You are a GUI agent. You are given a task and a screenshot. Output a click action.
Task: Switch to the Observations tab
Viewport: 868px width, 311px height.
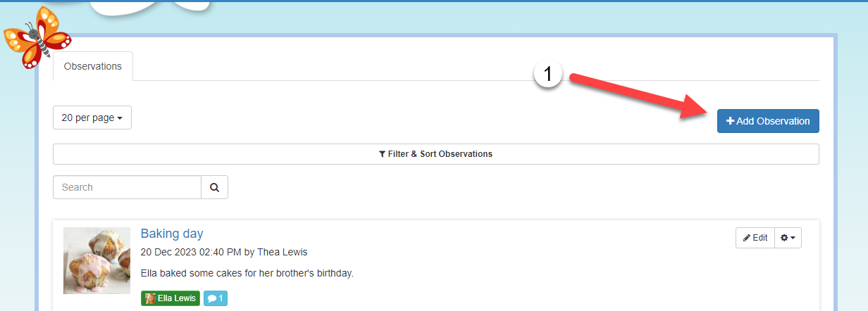coord(92,66)
